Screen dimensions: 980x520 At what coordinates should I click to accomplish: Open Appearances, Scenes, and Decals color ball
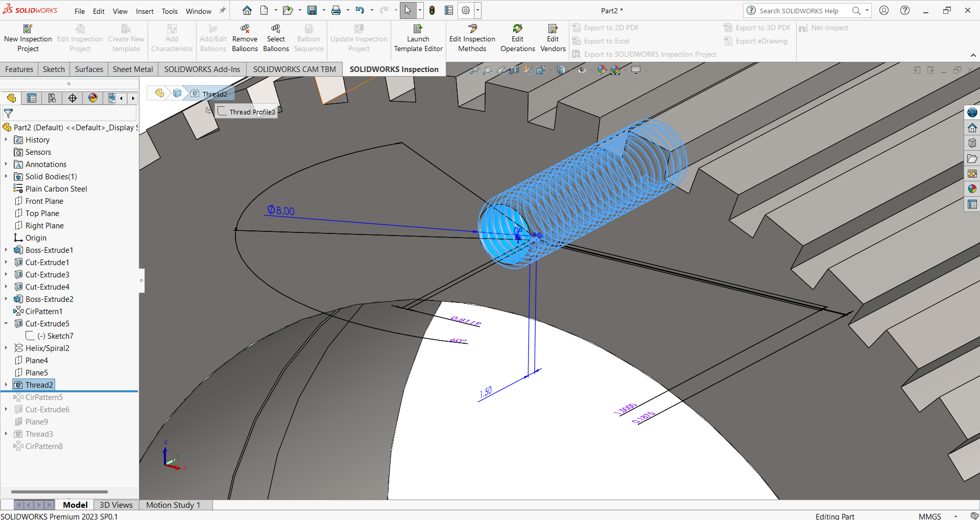[x=972, y=189]
